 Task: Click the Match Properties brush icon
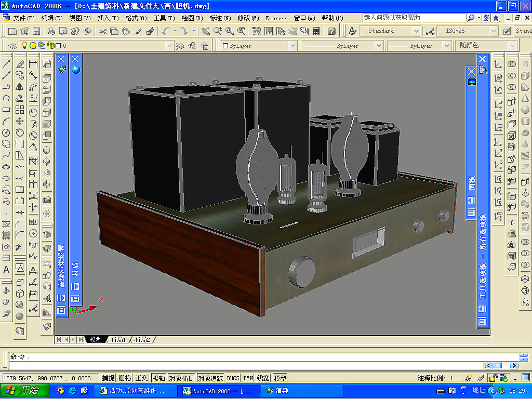138,31
